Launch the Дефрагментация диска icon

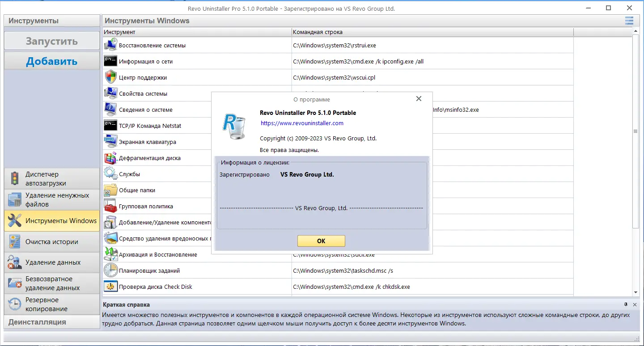[110, 158]
